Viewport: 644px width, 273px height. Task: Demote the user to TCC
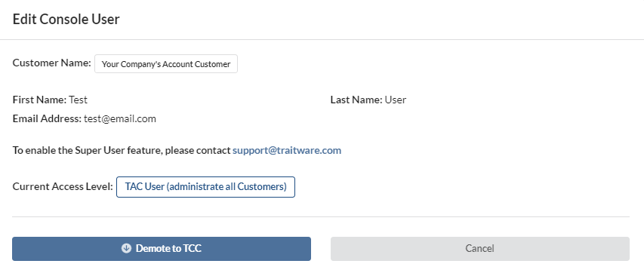(162, 249)
